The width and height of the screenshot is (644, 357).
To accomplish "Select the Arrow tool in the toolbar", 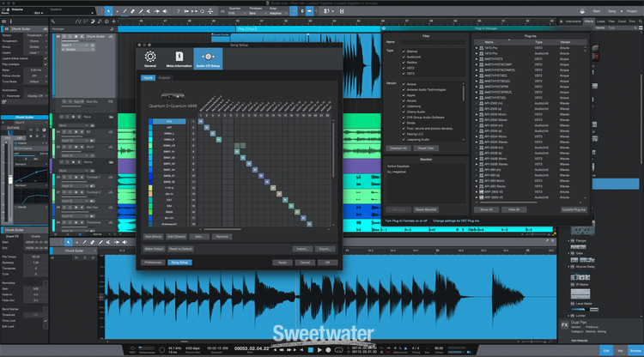I will click(109, 11).
